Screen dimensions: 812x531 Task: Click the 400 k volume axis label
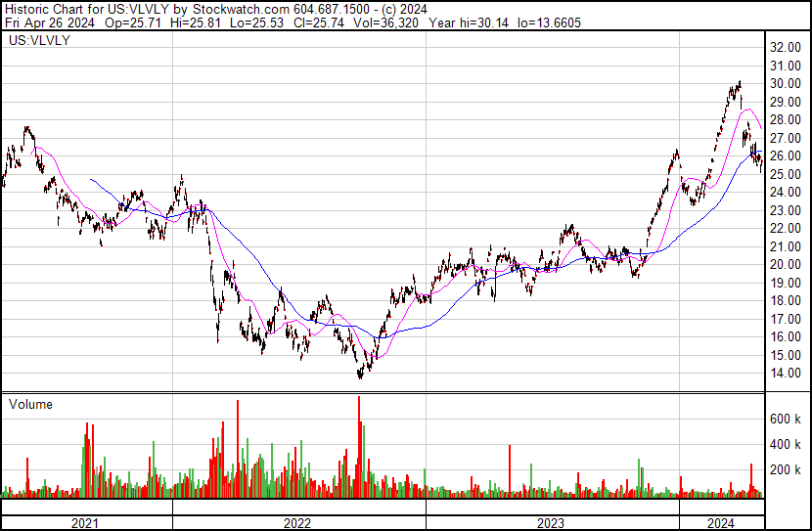point(787,444)
